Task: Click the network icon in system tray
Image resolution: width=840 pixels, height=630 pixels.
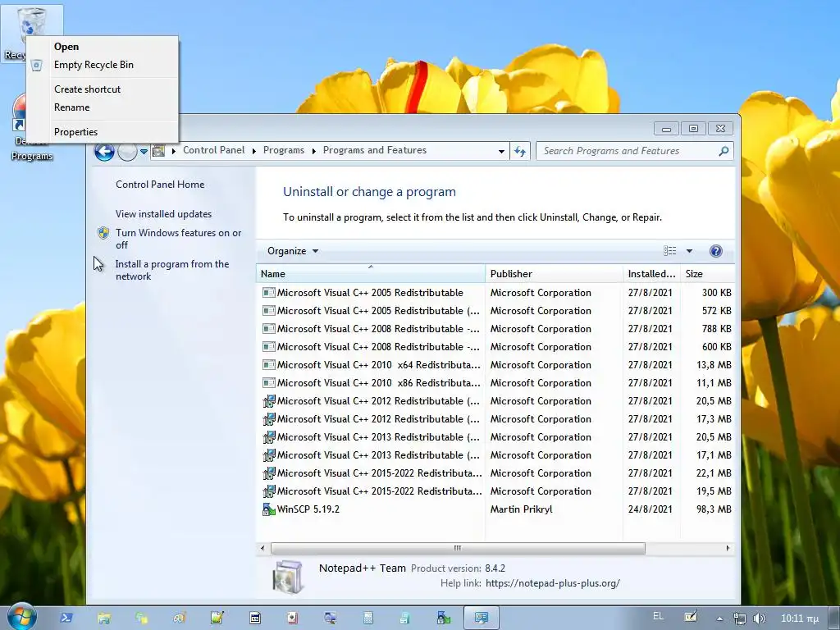Action: (740, 619)
